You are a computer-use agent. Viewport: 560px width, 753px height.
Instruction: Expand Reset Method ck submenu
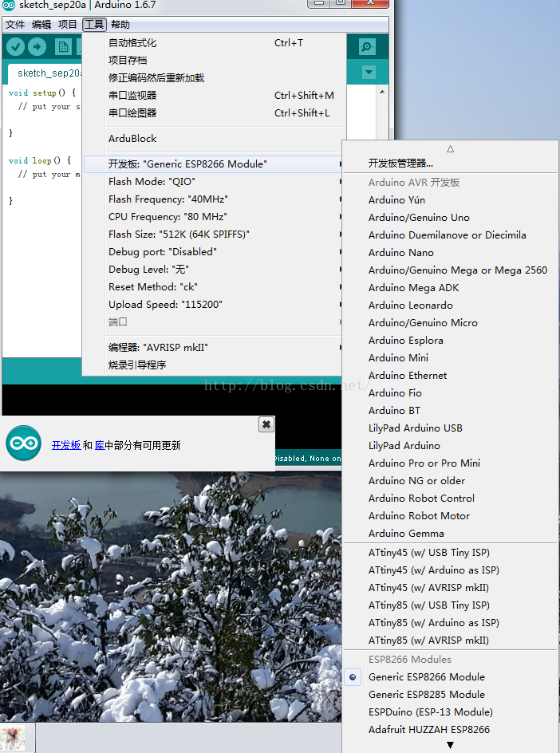214,286
